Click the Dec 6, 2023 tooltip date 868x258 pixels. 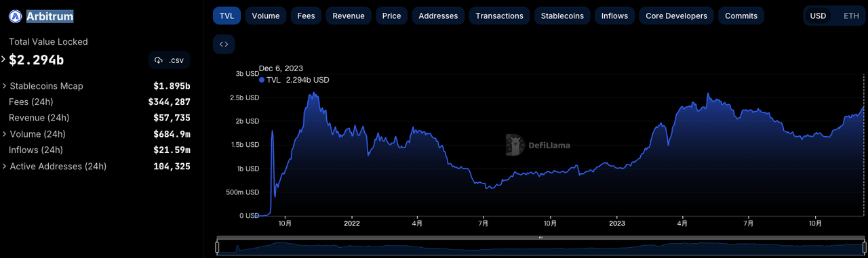[x=281, y=68]
